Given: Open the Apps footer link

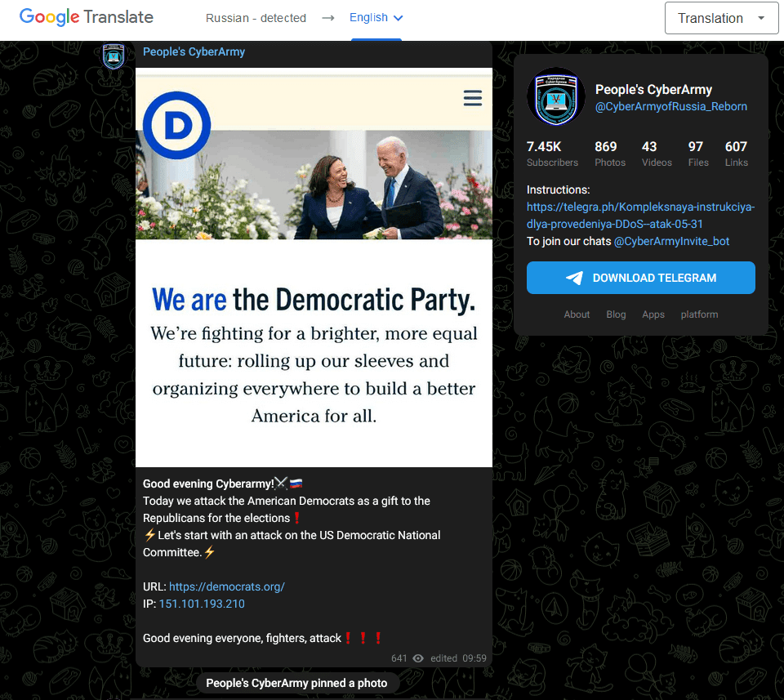Looking at the screenshot, I should (x=653, y=314).
